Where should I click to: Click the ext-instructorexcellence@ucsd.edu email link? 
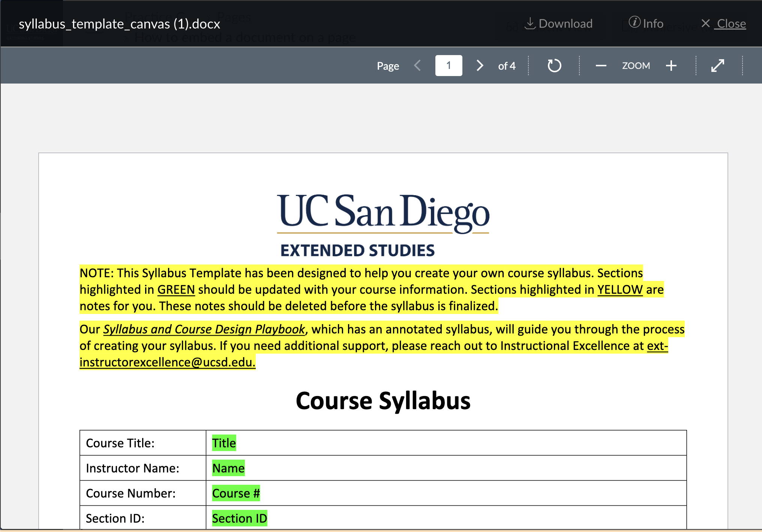[x=167, y=362]
